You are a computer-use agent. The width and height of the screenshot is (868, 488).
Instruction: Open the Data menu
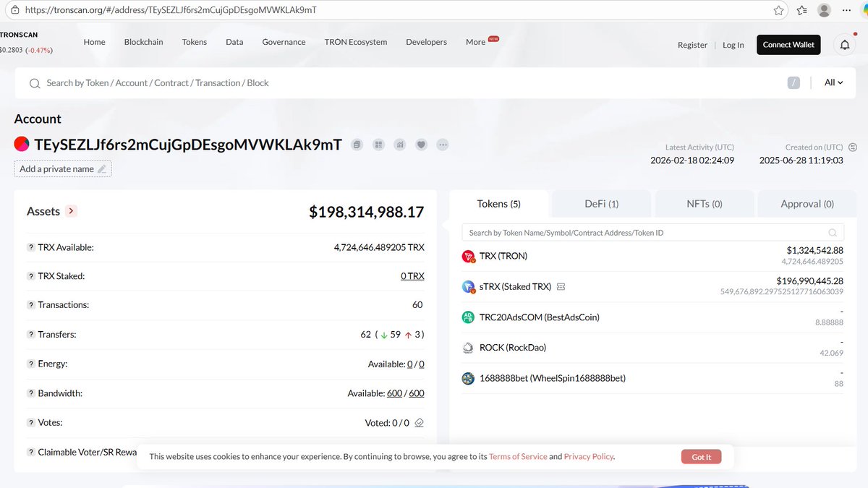click(x=234, y=42)
